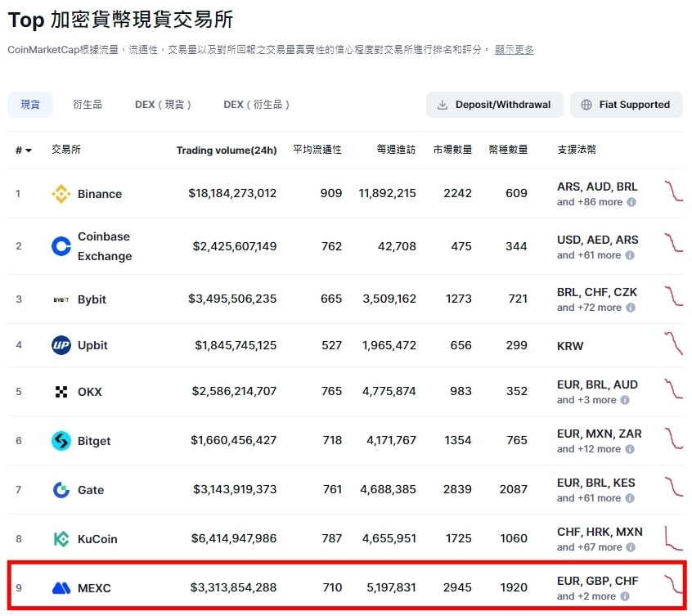The height and width of the screenshot is (616, 692).
Task: Click info icon beside Bybit '+72 more'
Action: point(631,308)
